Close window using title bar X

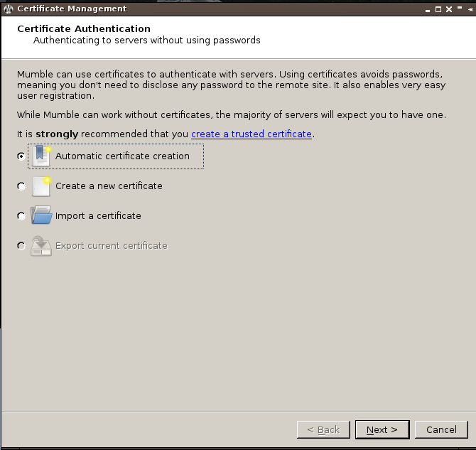tap(449, 9)
